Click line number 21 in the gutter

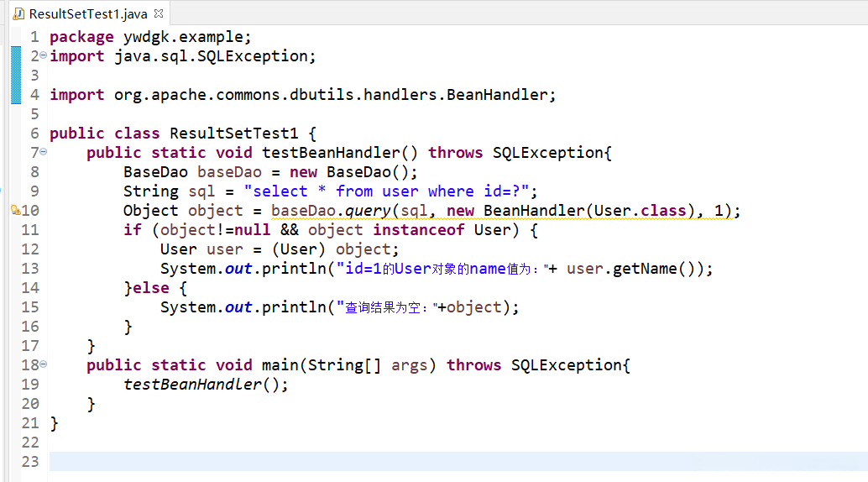pyautogui.click(x=30, y=423)
